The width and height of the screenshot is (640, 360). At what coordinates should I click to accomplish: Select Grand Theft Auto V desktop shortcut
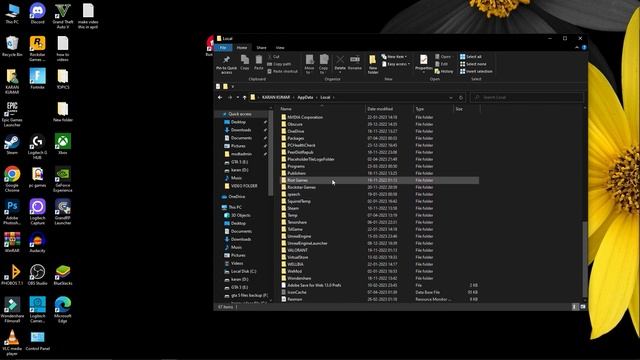tap(63, 16)
